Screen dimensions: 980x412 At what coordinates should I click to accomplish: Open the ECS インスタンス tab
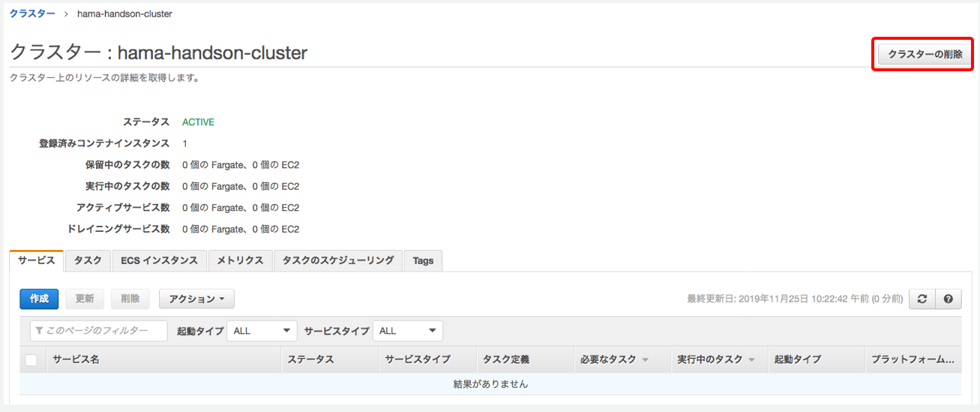159,260
